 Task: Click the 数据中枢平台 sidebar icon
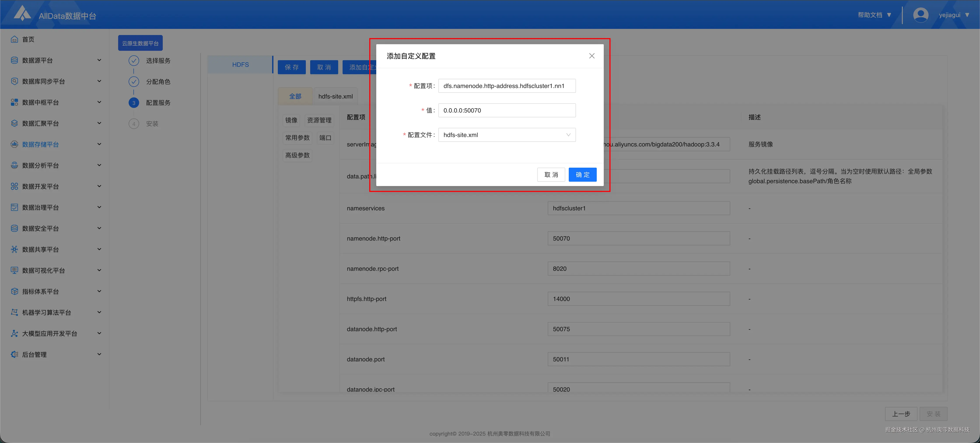[x=14, y=102]
